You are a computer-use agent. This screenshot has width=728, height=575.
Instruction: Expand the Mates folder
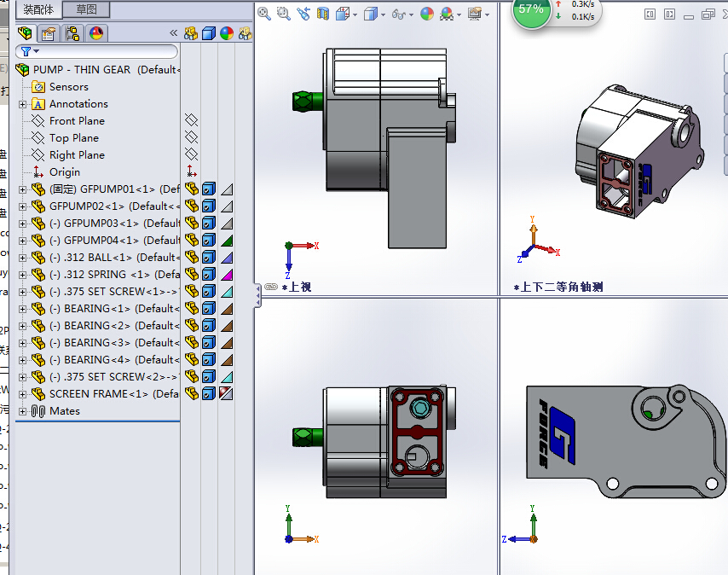[x=22, y=411]
